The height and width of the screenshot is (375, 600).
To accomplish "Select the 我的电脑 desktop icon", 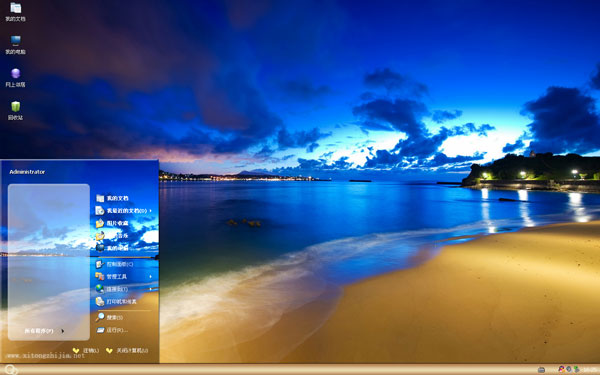I will [x=15, y=45].
